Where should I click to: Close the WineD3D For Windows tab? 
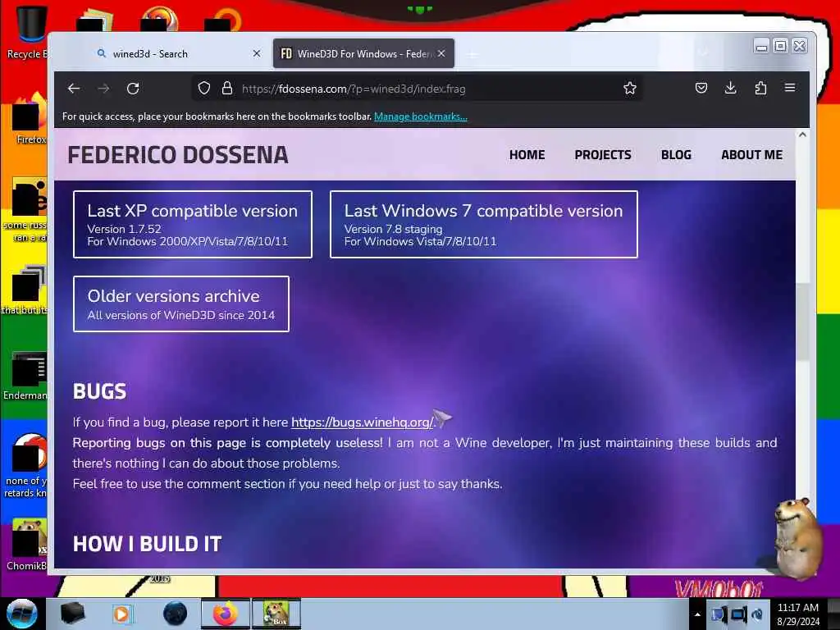click(441, 53)
